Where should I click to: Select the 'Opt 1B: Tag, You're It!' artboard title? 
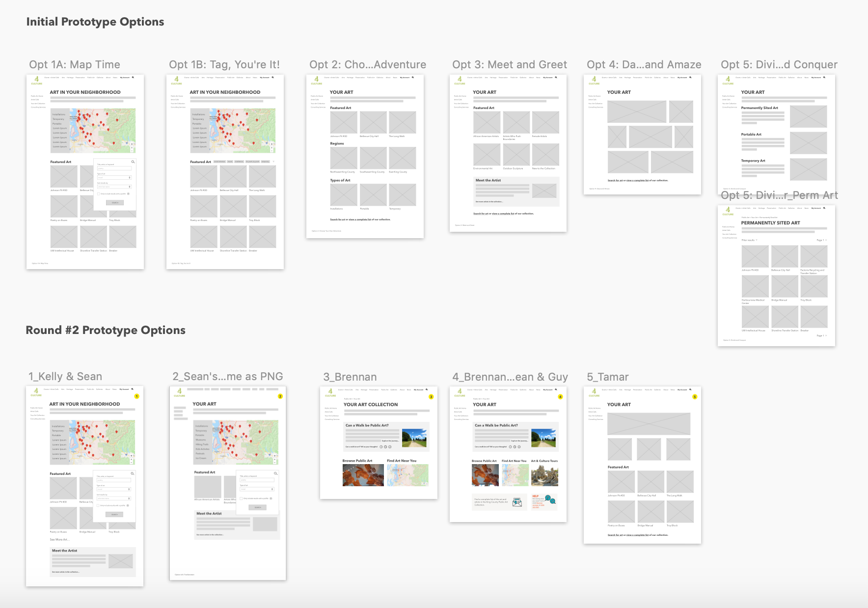pos(224,65)
